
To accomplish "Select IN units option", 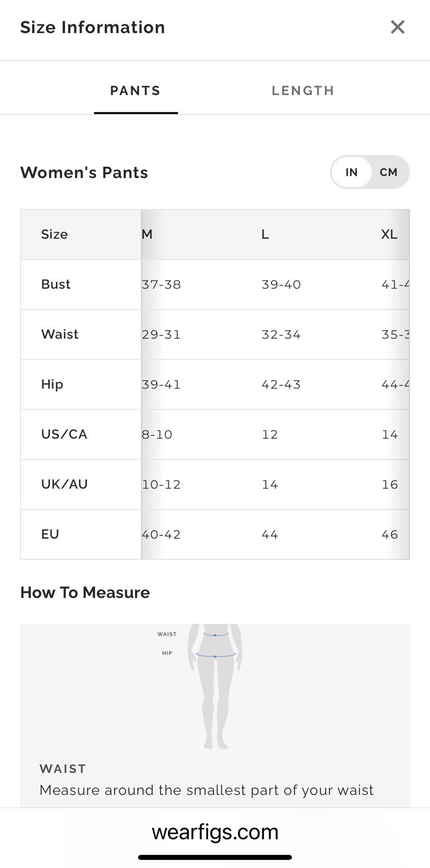I will point(351,173).
